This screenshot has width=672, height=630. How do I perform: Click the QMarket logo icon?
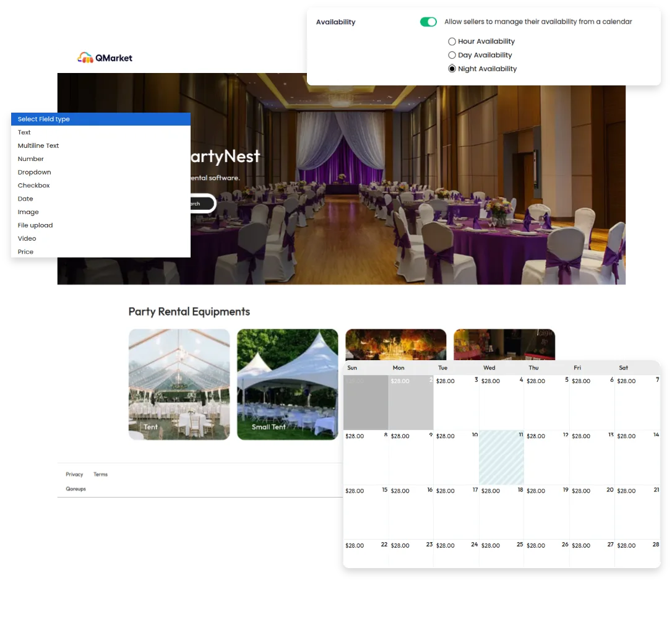pyautogui.click(x=85, y=58)
